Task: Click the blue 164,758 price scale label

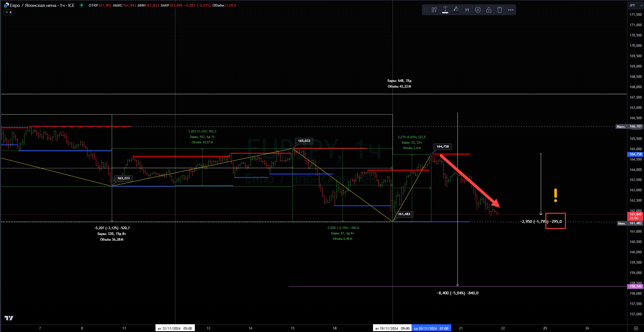Action: [635, 154]
